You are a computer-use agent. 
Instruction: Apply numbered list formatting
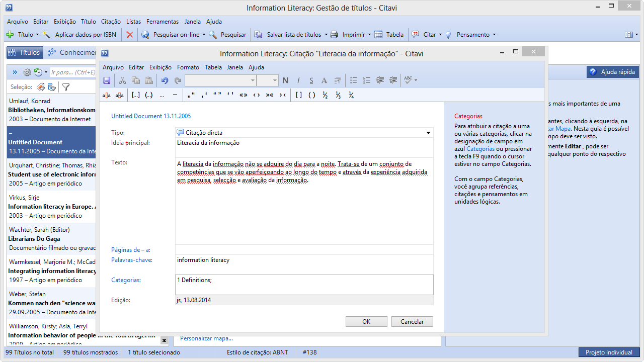367,80
